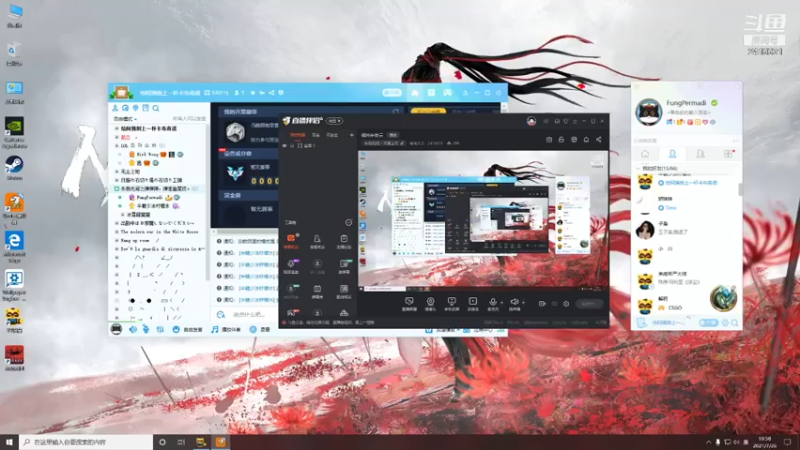800x450 pixels.
Task: Click the start streaming button
Action: (588, 304)
